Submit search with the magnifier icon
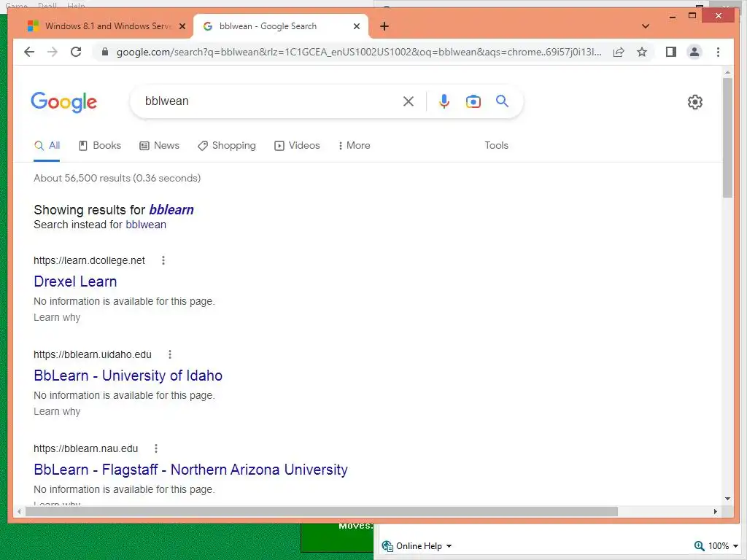747x560 pixels. coord(502,101)
